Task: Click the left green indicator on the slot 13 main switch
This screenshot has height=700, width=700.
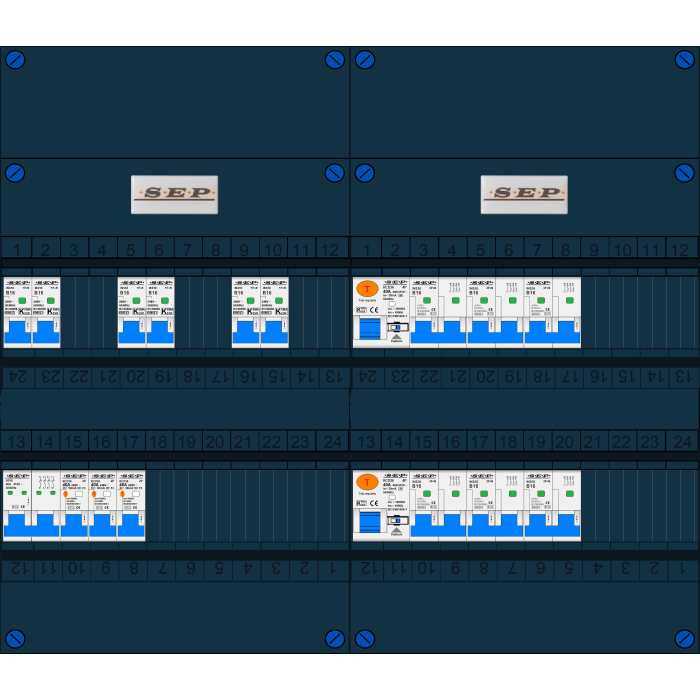Action: point(10,493)
